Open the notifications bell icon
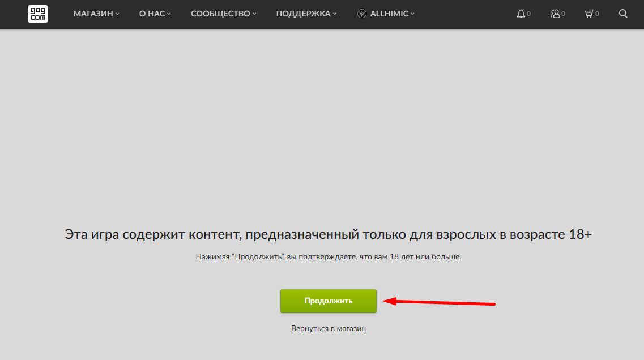The width and height of the screenshot is (644, 360). 521,14
